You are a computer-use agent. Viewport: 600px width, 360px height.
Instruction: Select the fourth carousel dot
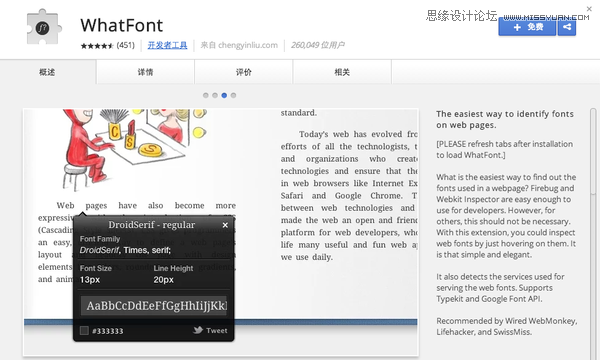tap(233, 95)
